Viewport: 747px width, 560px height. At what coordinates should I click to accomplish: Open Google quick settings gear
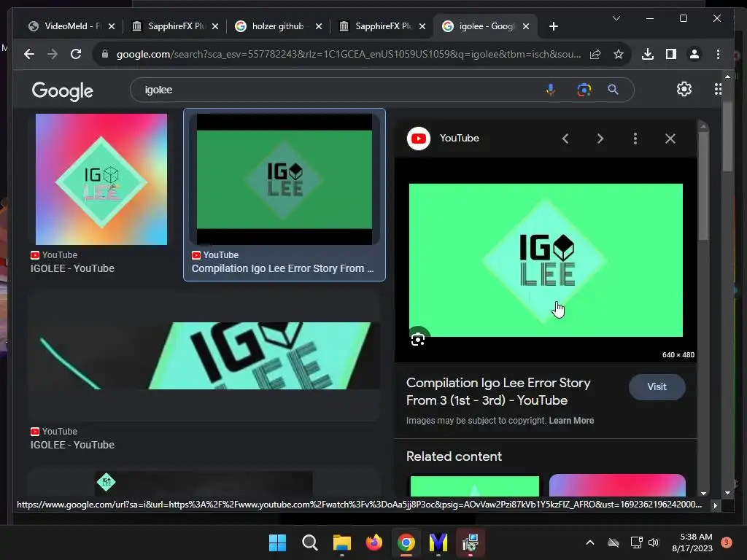[x=684, y=89]
